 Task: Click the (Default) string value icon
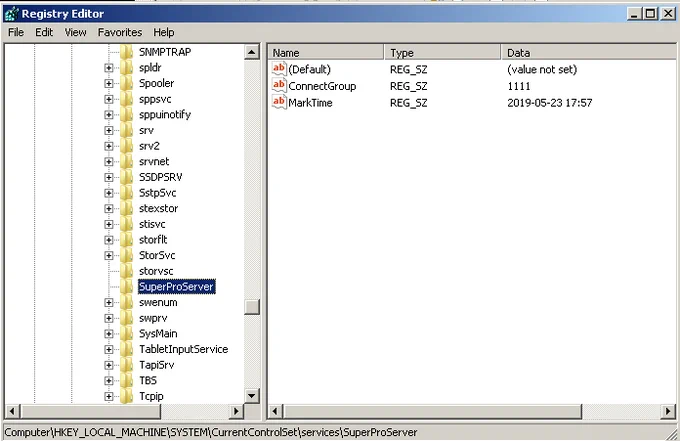tap(279, 69)
